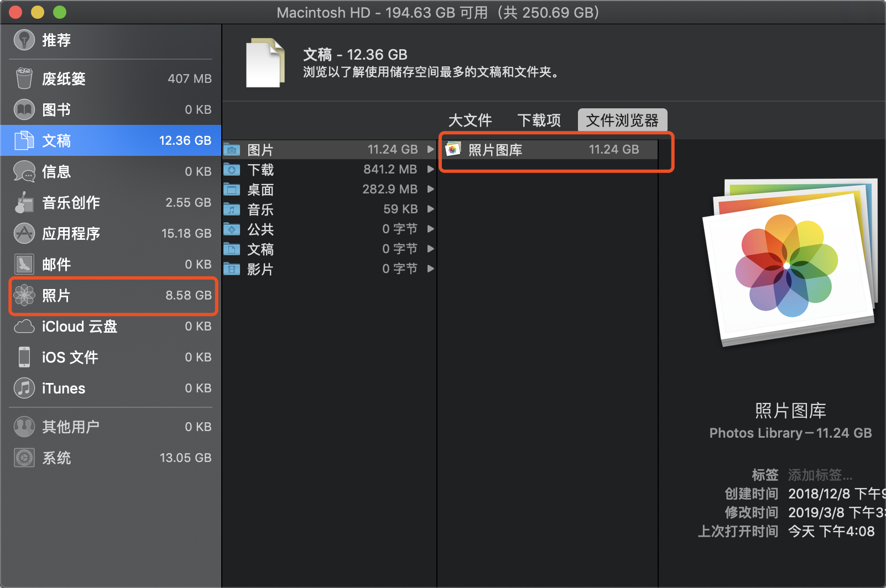Image resolution: width=886 pixels, height=588 pixels.
Task: Select the iTunes music note icon
Action: (x=24, y=388)
